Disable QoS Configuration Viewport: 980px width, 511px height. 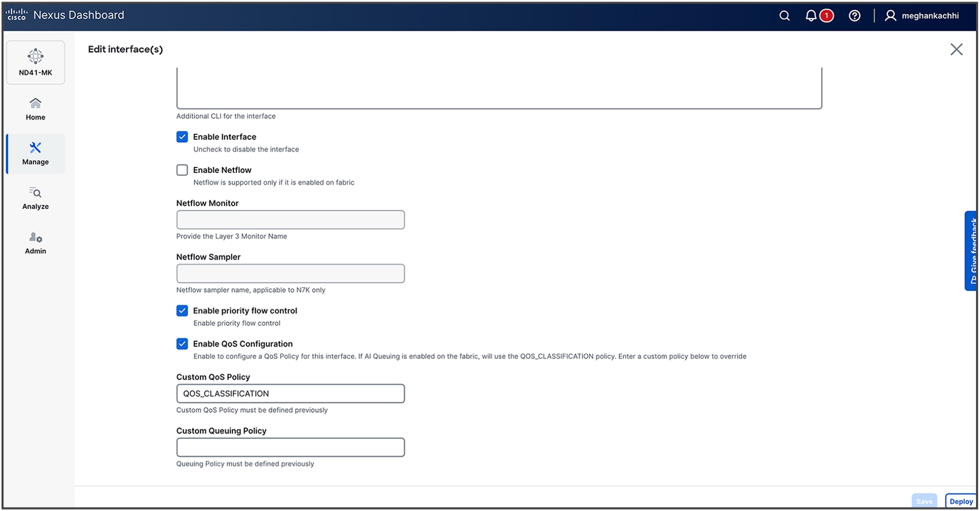(182, 344)
